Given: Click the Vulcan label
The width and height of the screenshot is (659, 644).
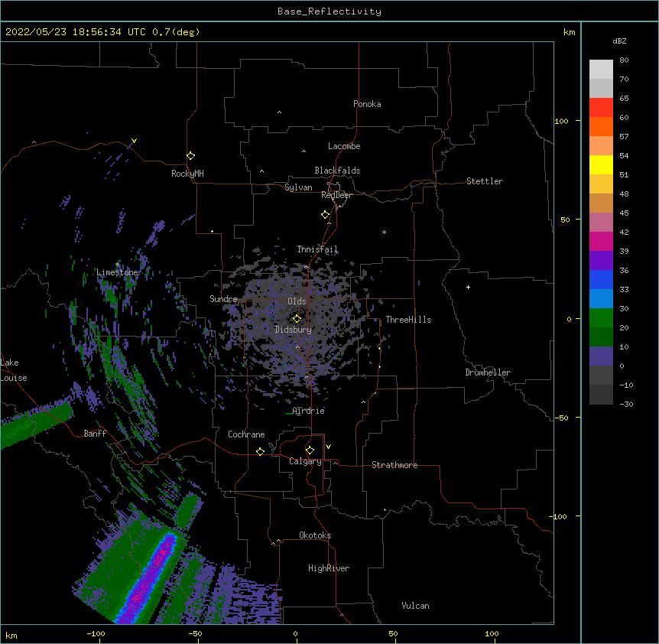Looking at the screenshot, I should pyautogui.click(x=415, y=606).
